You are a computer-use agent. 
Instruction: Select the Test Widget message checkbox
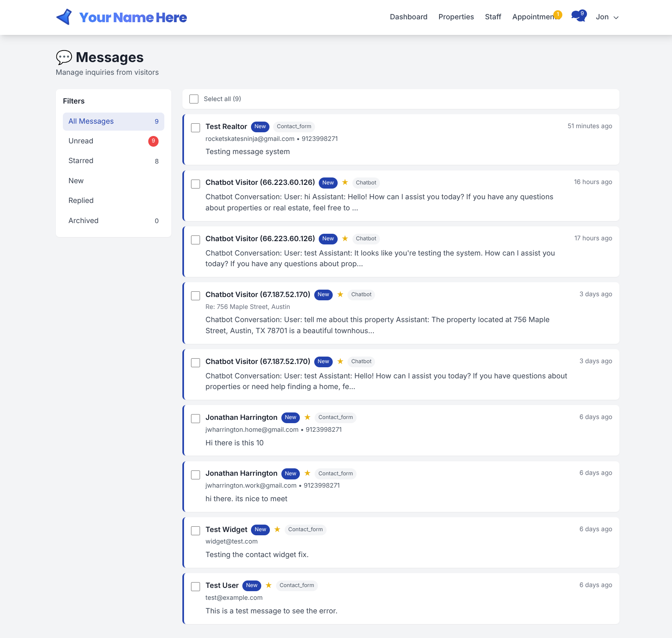pos(196,530)
